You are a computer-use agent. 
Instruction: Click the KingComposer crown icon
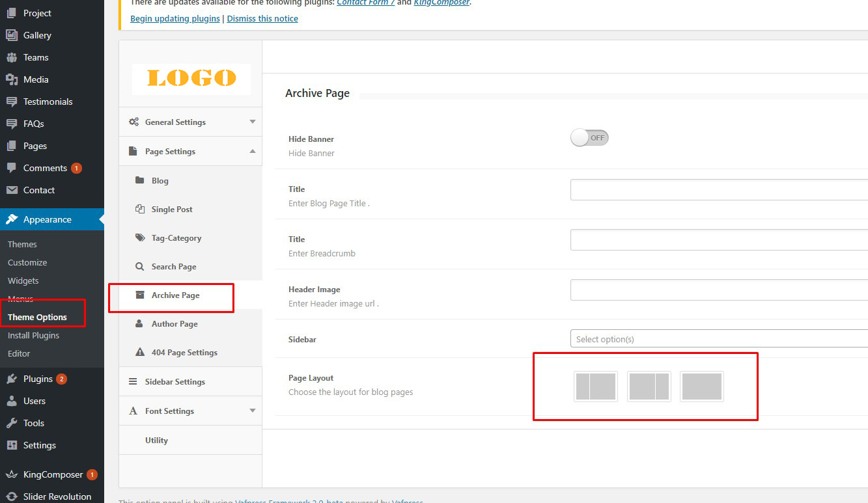(x=12, y=474)
